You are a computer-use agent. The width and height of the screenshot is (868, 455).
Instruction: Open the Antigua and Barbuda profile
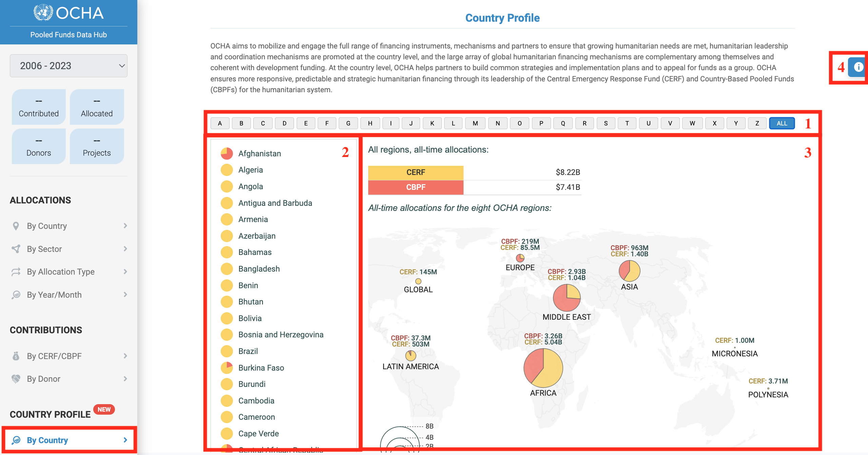275,203
